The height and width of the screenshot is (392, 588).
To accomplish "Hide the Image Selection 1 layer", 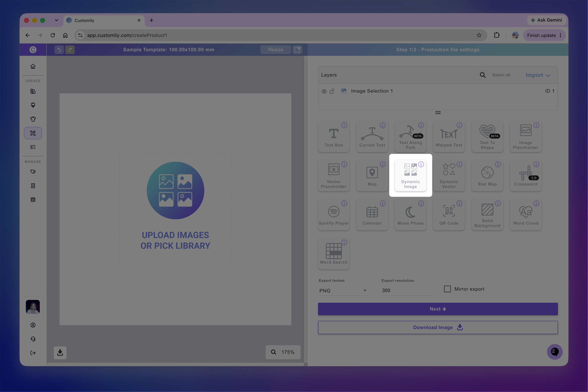I will coord(324,91).
